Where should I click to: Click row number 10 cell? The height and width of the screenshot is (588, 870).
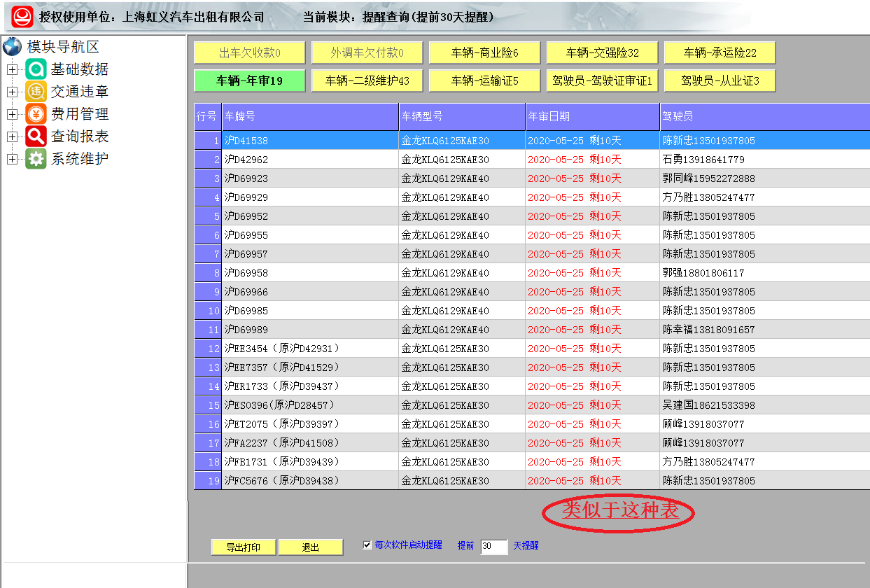[x=208, y=311]
